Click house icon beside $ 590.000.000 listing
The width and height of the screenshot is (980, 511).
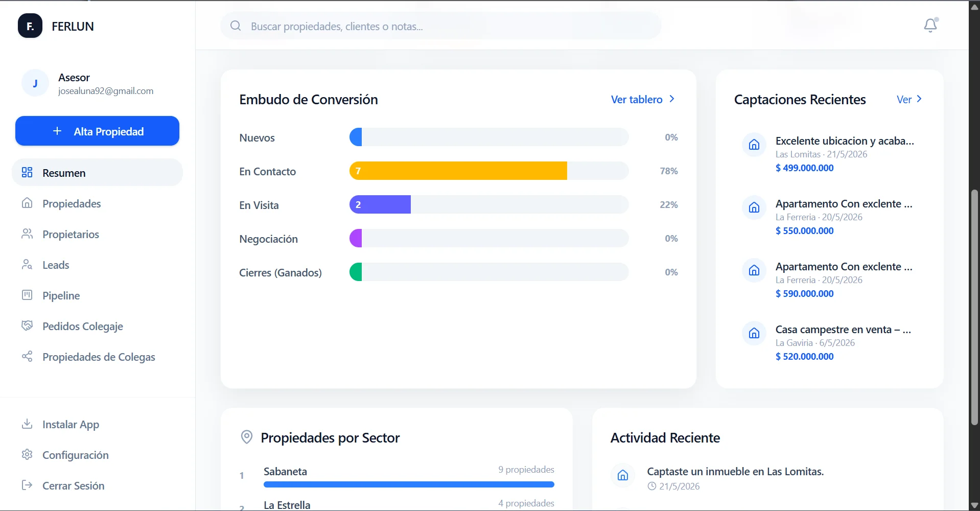754,270
